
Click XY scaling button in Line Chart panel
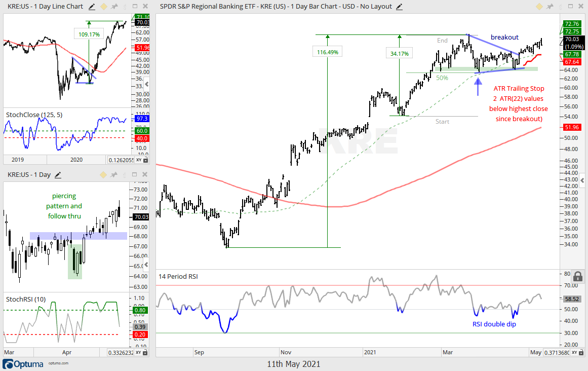tap(139, 160)
